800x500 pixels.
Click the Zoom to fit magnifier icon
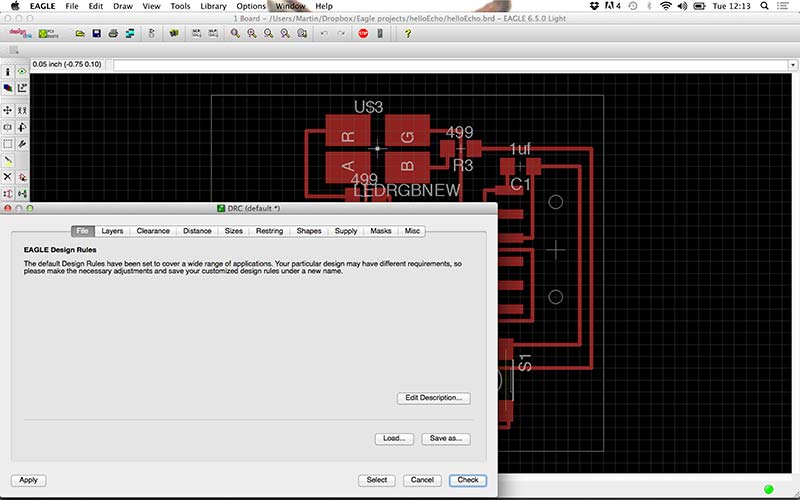pyautogui.click(x=235, y=33)
